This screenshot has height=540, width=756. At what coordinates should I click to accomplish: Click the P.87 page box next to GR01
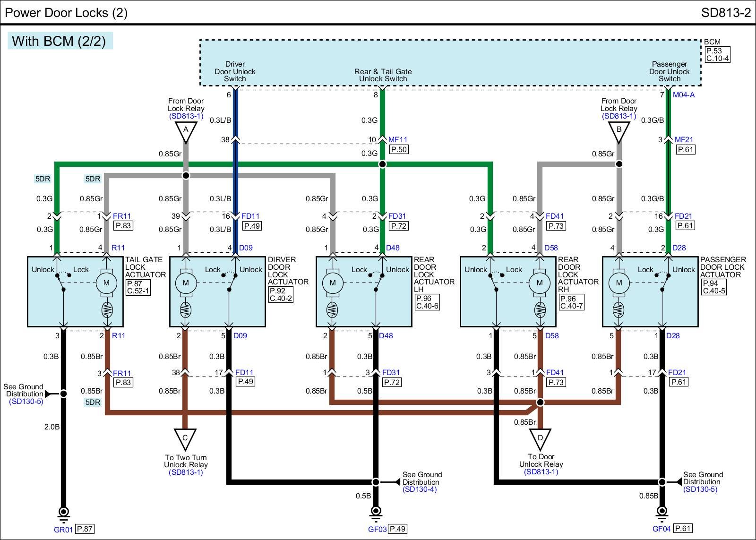pyautogui.click(x=85, y=529)
